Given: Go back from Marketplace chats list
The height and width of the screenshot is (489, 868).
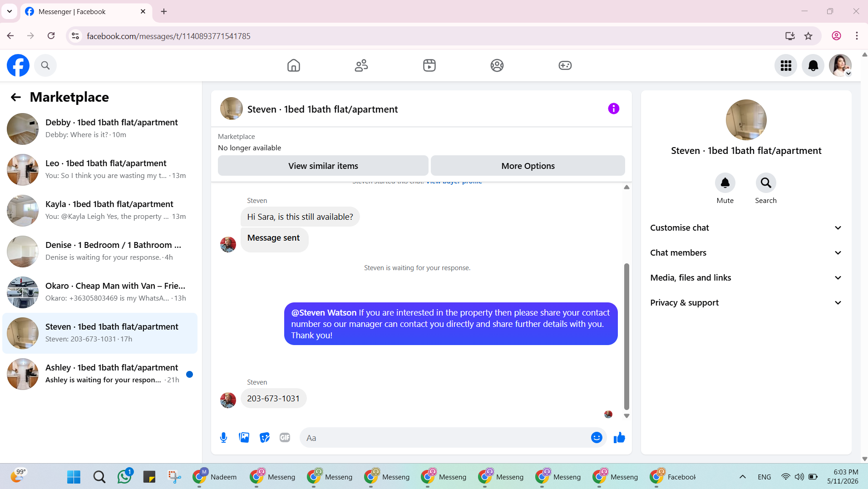Looking at the screenshot, I should pos(16,97).
